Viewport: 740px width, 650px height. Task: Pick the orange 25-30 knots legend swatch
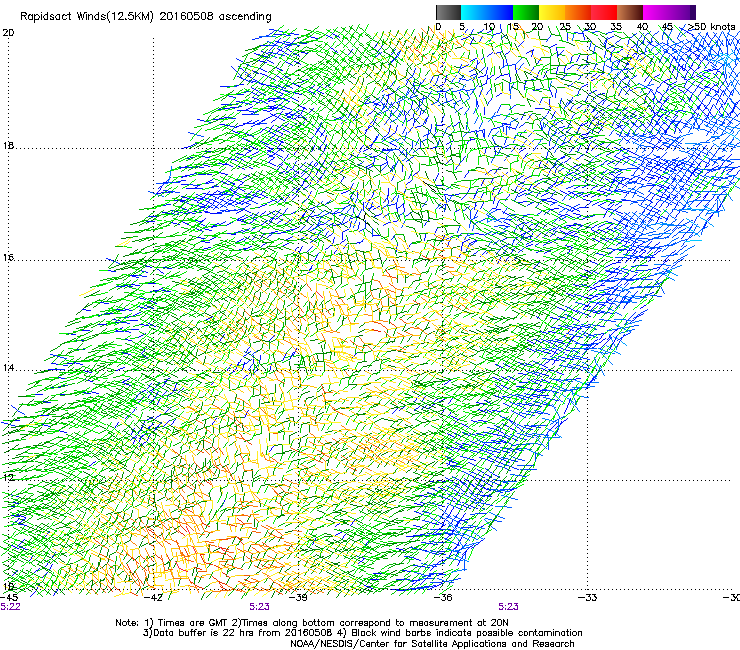point(578,12)
